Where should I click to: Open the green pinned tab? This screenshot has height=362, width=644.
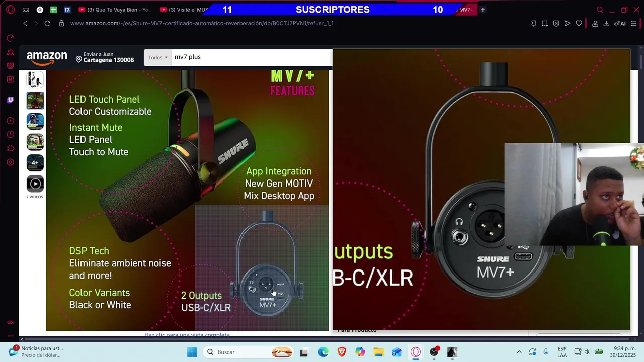53,10
